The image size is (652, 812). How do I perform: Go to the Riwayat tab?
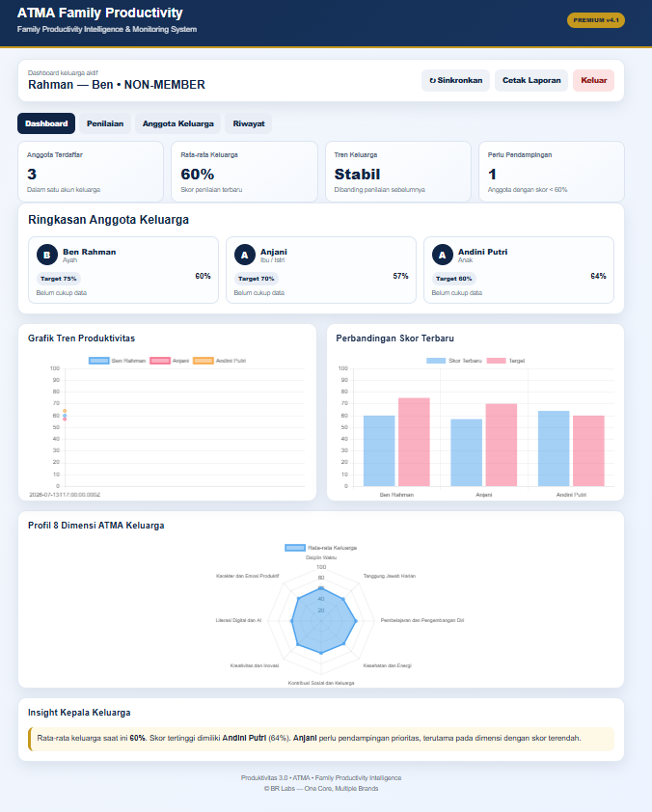click(249, 123)
